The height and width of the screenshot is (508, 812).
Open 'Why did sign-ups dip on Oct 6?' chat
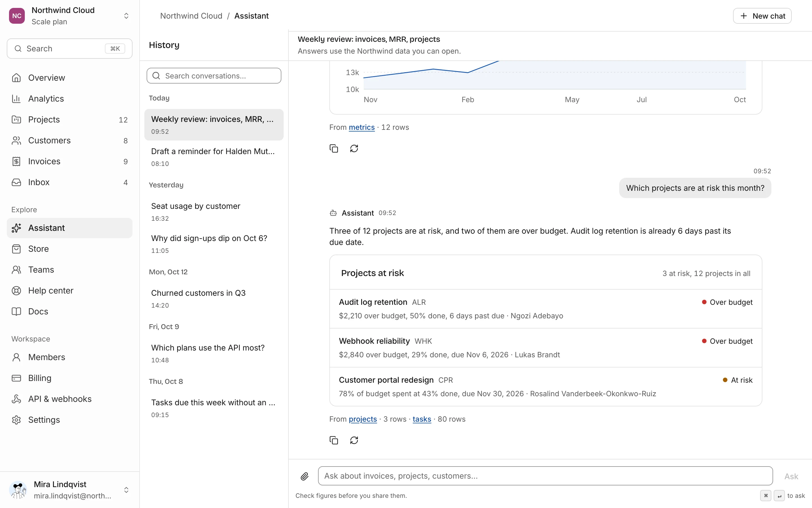[x=214, y=244]
